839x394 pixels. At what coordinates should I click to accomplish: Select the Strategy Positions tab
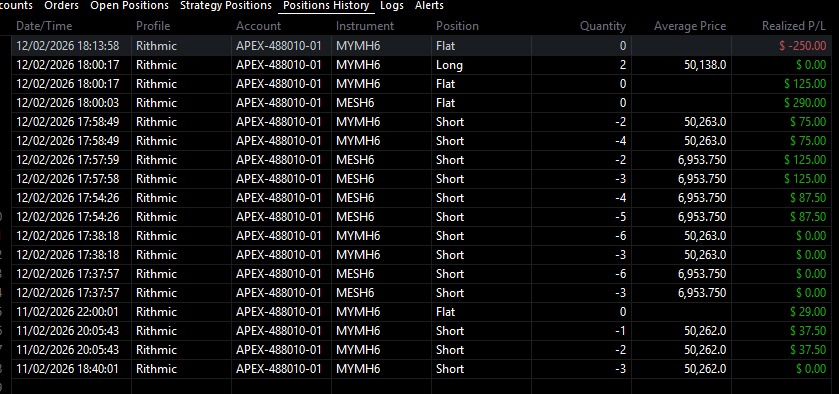click(226, 6)
